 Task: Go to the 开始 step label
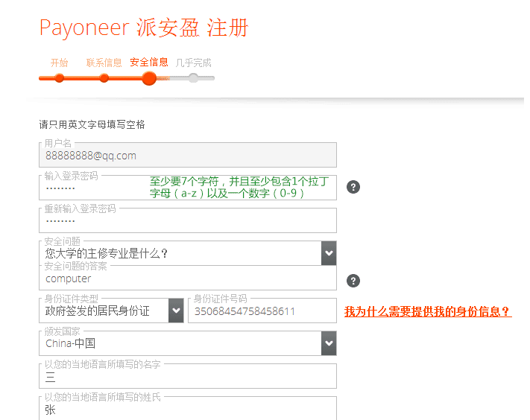[59, 63]
